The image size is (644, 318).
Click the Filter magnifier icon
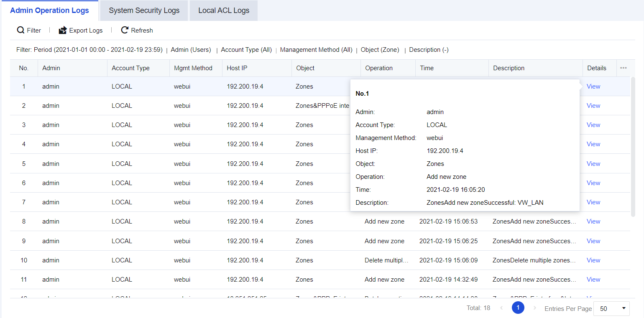point(20,30)
